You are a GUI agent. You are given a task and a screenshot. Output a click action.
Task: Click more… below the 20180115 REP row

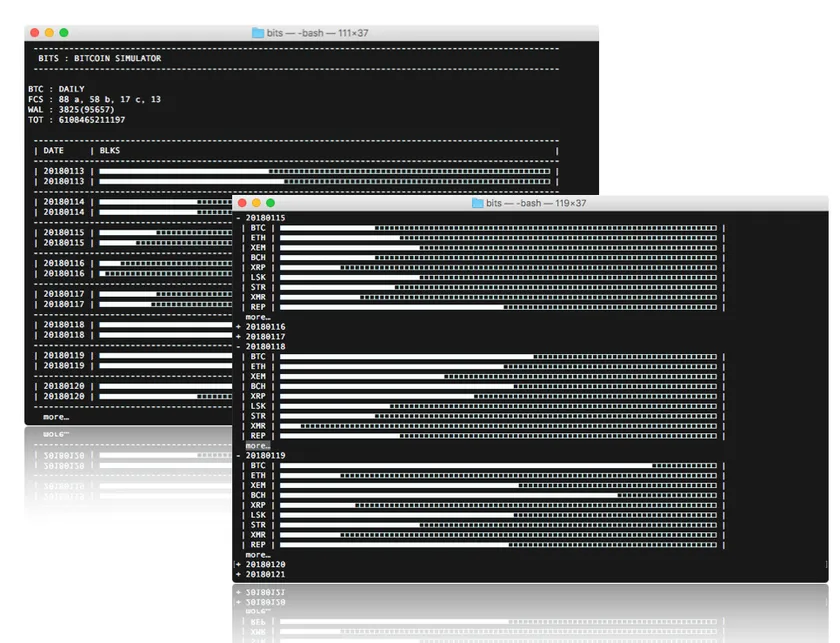(x=258, y=317)
